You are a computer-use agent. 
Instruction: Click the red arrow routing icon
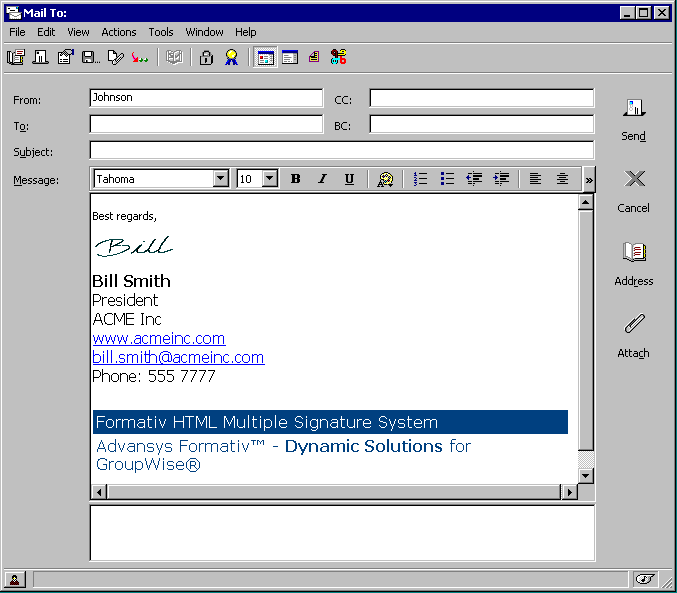point(140,57)
